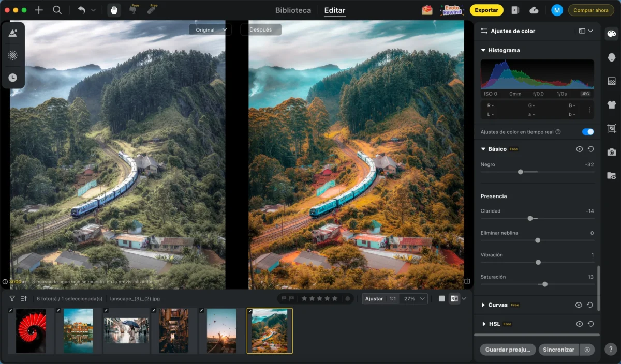The height and width of the screenshot is (364, 621).
Task: Toggle Ajustes de color en tiempo real
Action: click(x=588, y=132)
